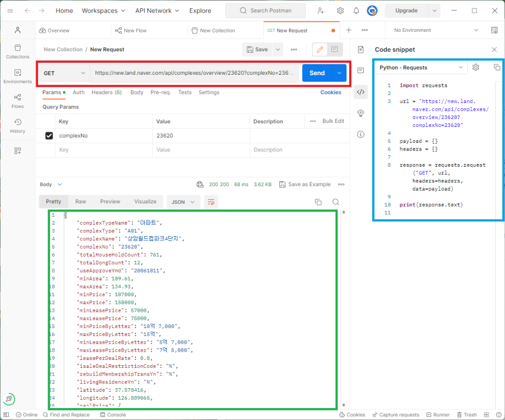Click Save as Example
505x420 pixels.
click(x=305, y=184)
